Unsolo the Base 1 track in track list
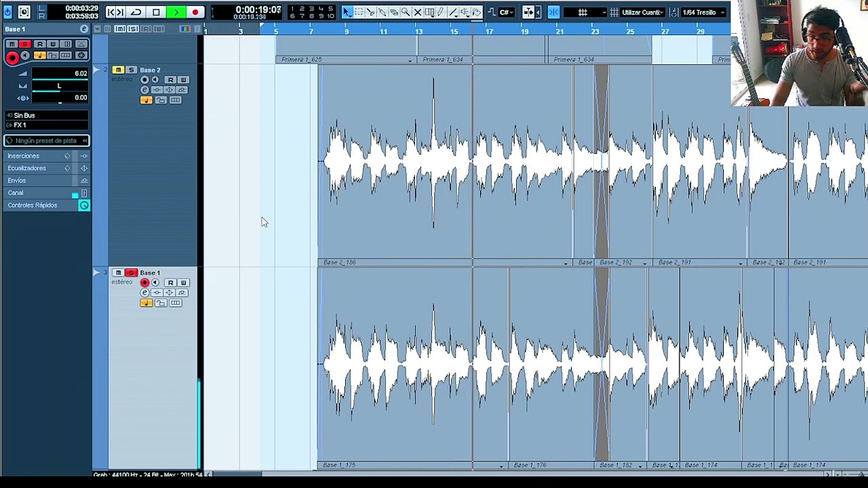Image resolution: width=868 pixels, height=488 pixels. tap(131, 272)
